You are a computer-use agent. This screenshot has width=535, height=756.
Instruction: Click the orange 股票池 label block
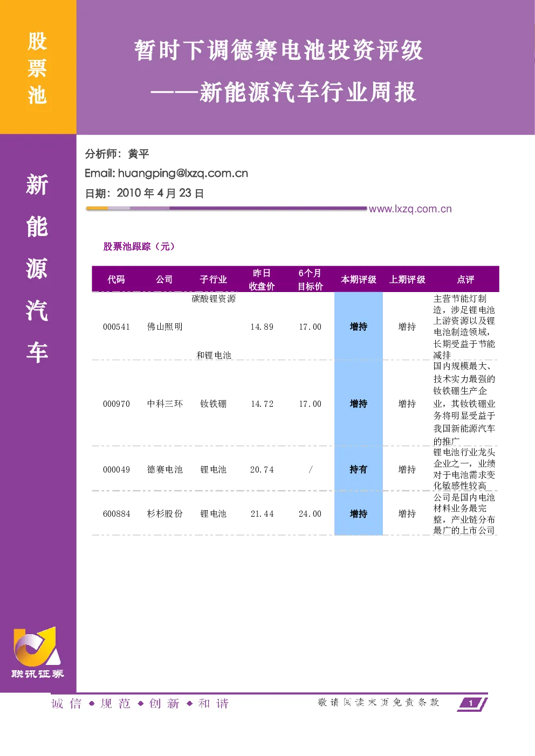coord(38,67)
